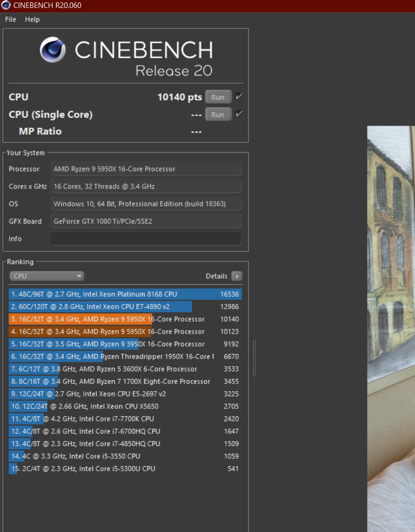Open the File menu
The width and height of the screenshot is (415, 532).
(10, 19)
